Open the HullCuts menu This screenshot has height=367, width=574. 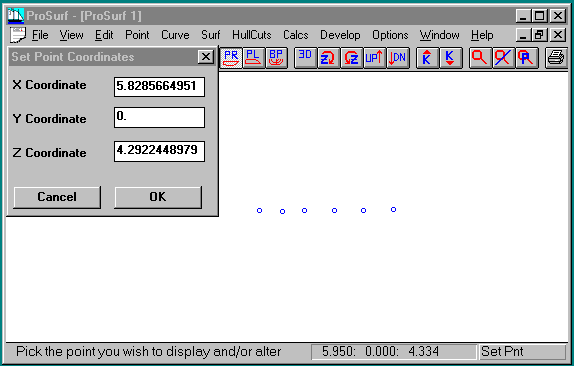251,35
